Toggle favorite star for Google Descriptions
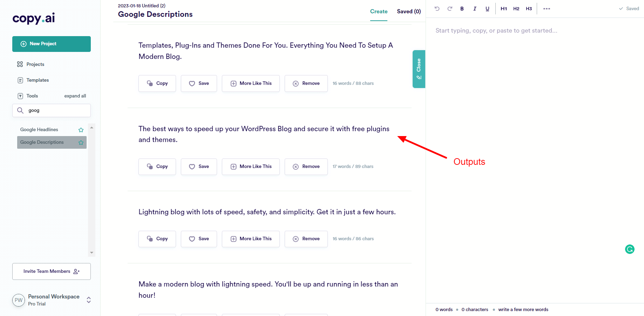 tap(81, 142)
